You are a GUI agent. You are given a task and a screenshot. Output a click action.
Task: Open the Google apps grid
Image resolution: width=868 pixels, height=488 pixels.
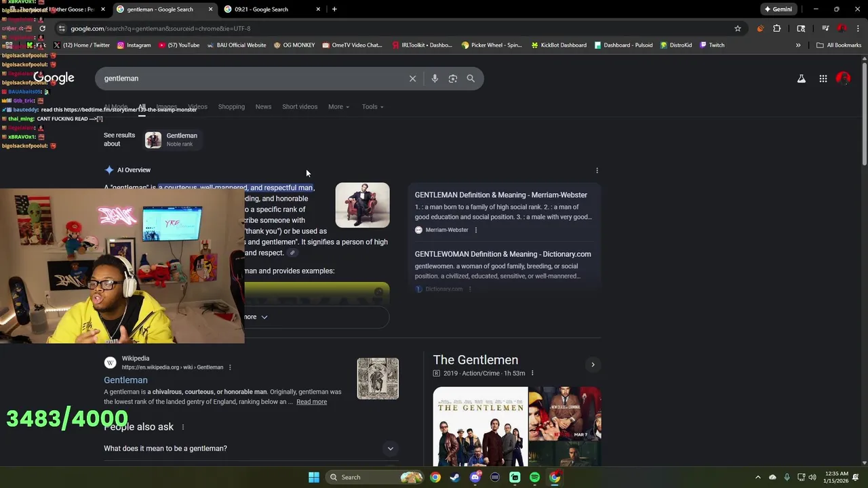(x=823, y=79)
